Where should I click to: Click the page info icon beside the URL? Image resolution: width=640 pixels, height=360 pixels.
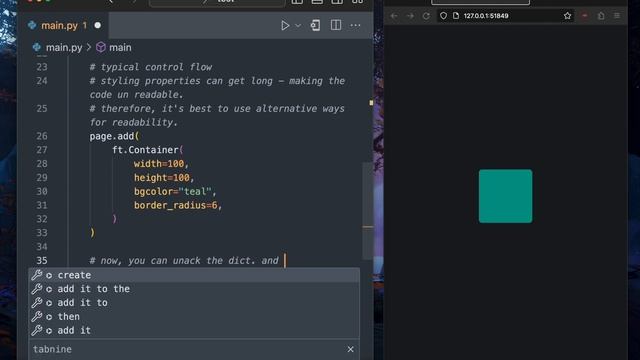coord(456,16)
